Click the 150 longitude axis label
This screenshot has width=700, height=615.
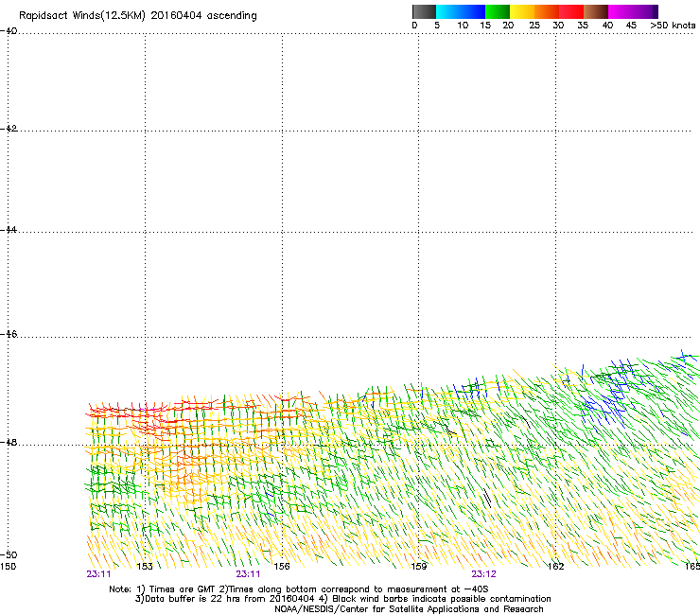point(8,567)
